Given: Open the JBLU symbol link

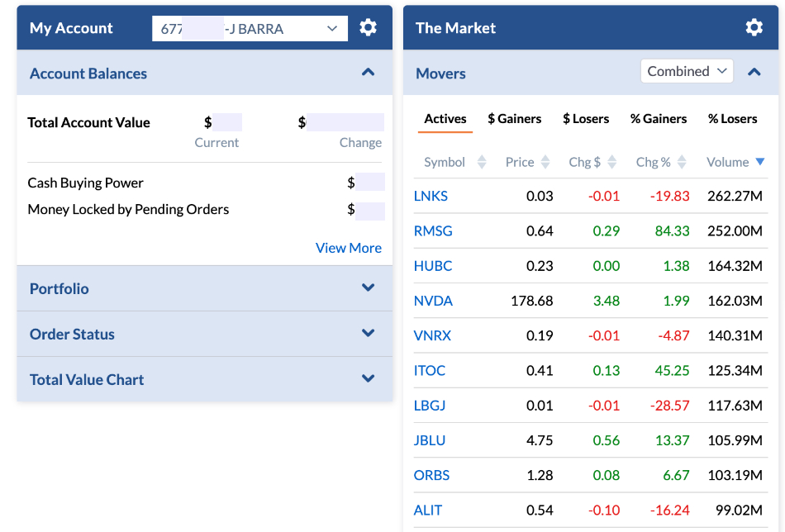Looking at the screenshot, I should [x=430, y=440].
